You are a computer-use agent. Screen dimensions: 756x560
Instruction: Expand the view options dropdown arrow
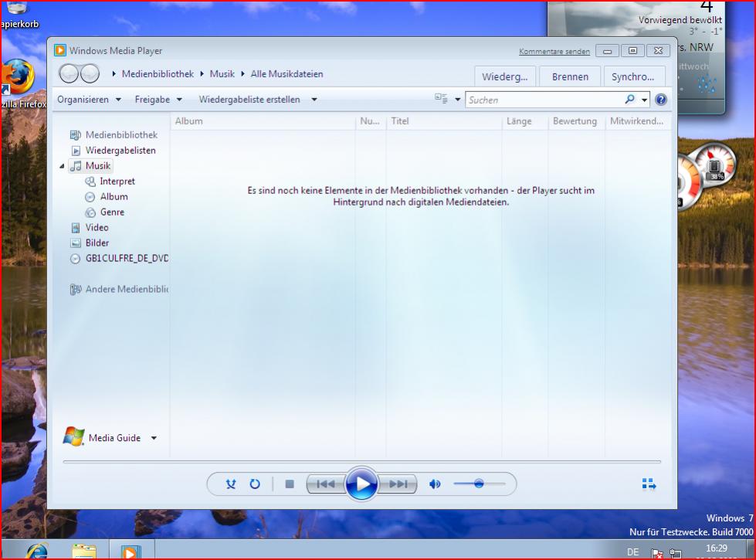pos(458,100)
